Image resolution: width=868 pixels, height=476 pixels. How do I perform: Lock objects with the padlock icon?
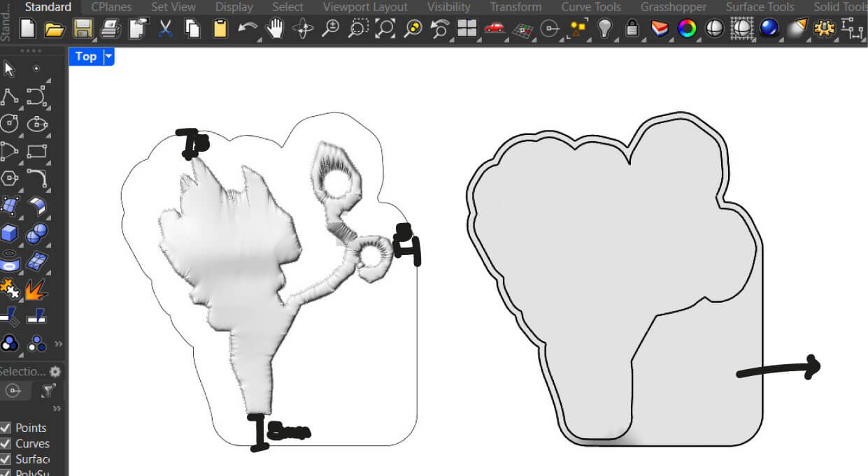[x=632, y=29]
